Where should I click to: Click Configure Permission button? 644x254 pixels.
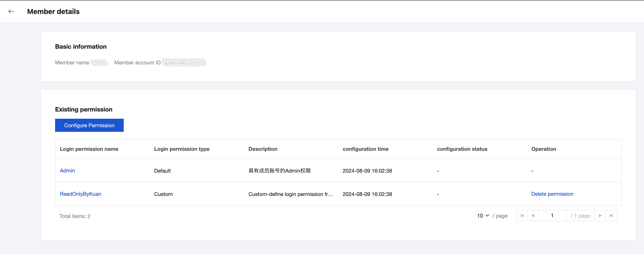coord(89,125)
